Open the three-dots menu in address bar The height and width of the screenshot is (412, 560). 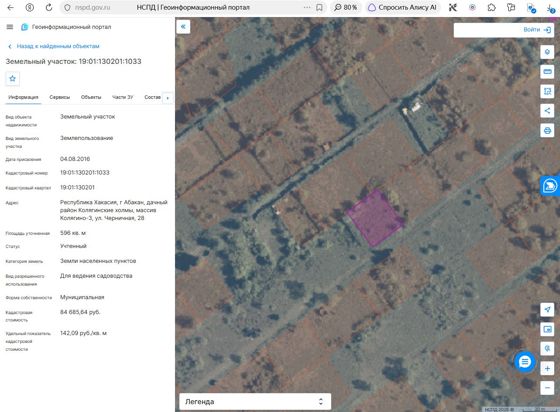point(307,7)
